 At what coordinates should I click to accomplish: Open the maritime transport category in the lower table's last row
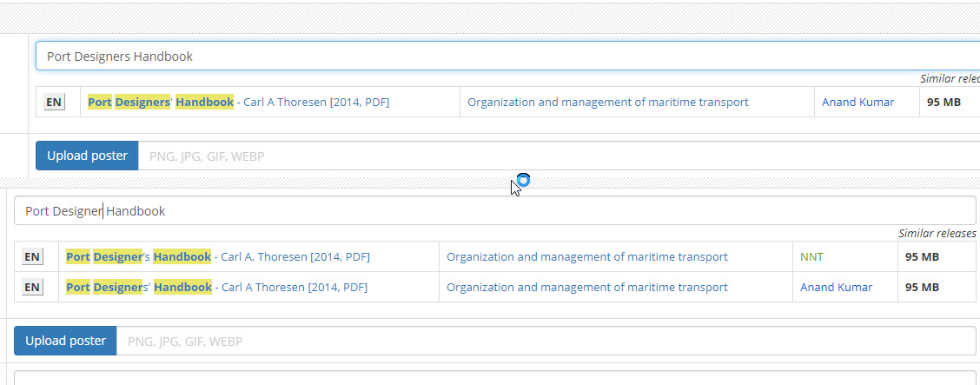click(x=586, y=288)
